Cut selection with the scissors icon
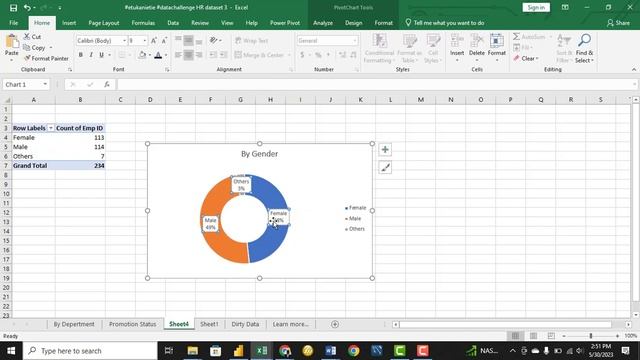 (27, 37)
